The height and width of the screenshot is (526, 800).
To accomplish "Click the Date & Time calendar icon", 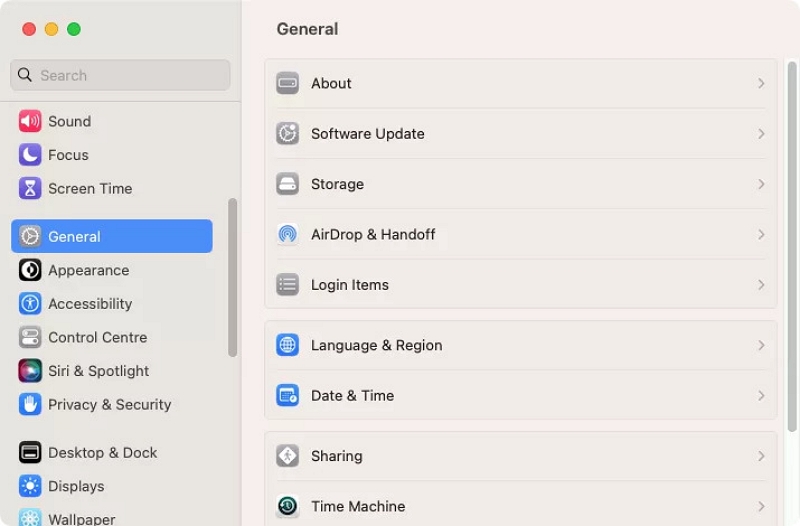I will click(x=288, y=396).
